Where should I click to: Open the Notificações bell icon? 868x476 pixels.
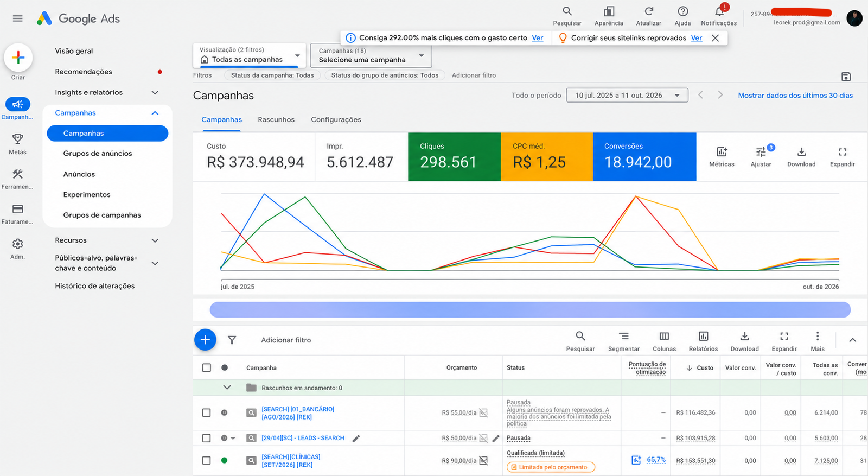pyautogui.click(x=719, y=11)
